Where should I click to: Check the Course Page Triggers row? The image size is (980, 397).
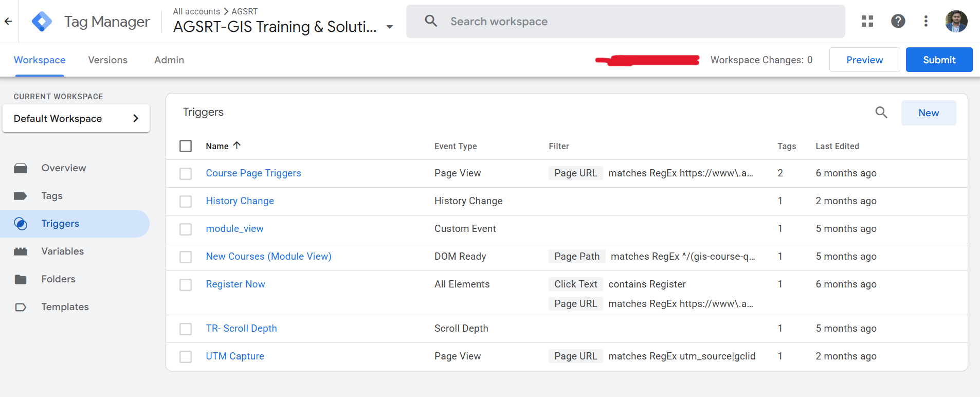click(186, 174)
